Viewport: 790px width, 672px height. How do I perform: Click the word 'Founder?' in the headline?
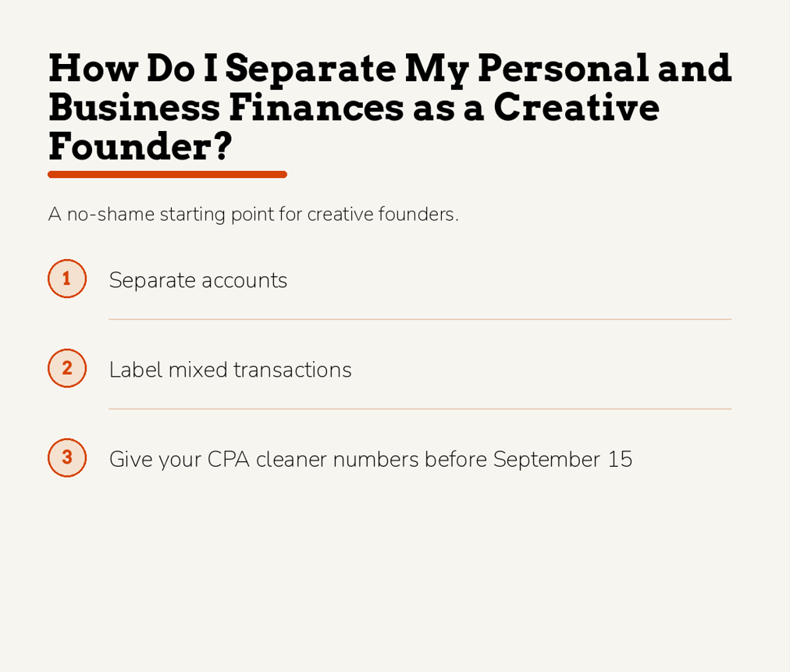pos(140,147)
